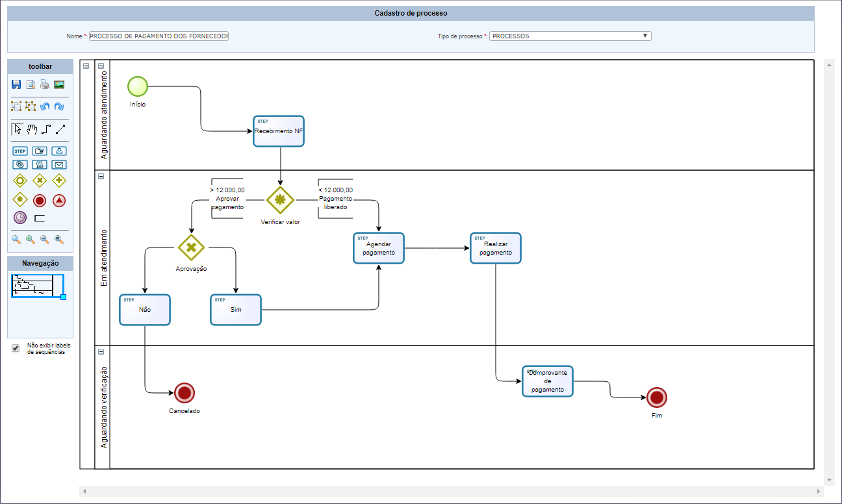Click the 'Em atendimento' lane title
This screenshot has height=504, width=842.
103,258
